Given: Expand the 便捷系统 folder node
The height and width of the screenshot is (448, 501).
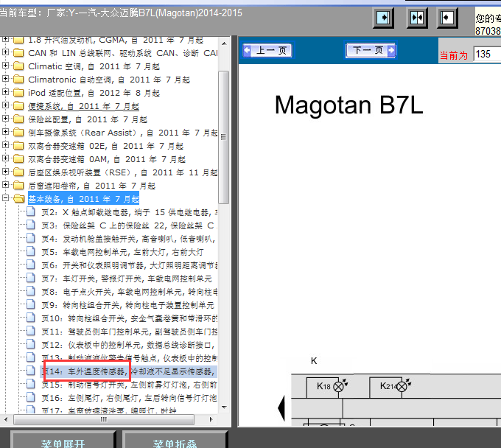Looking at the screenshot, I should pos(5,105).
